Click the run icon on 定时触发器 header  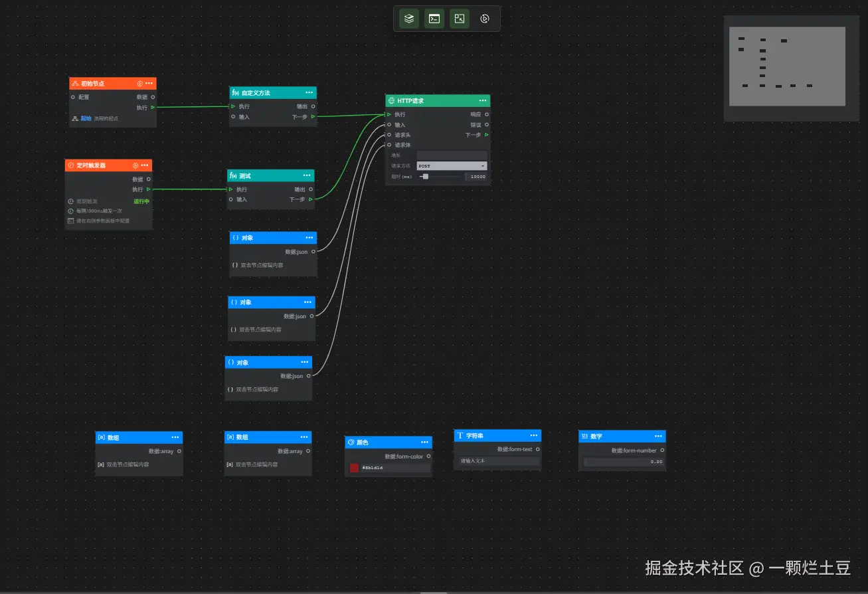click(x=135, y=165)
